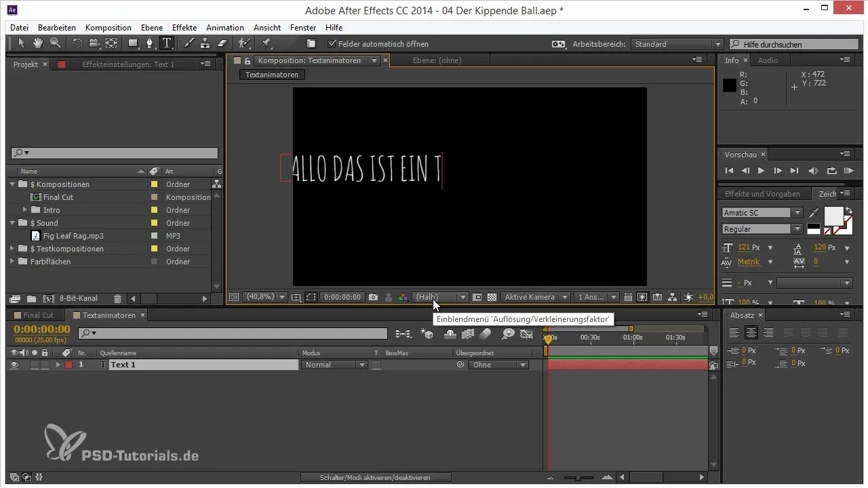Toggle the Draft 3D icon in timeline
Viewport: 868px width, 488px height.
[x=427, y=333]
